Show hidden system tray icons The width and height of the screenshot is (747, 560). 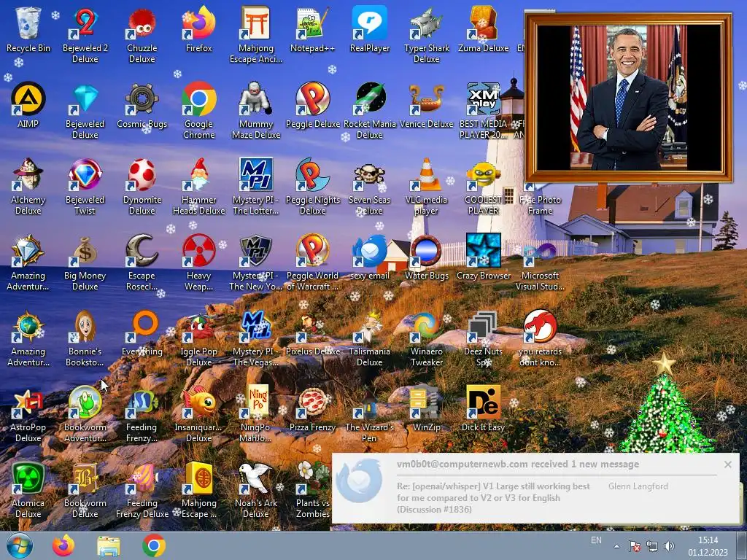616,547
